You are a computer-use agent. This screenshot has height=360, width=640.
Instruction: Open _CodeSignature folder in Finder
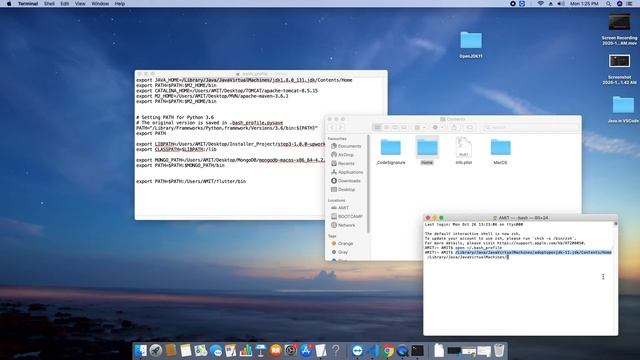(x=391, y=151)
